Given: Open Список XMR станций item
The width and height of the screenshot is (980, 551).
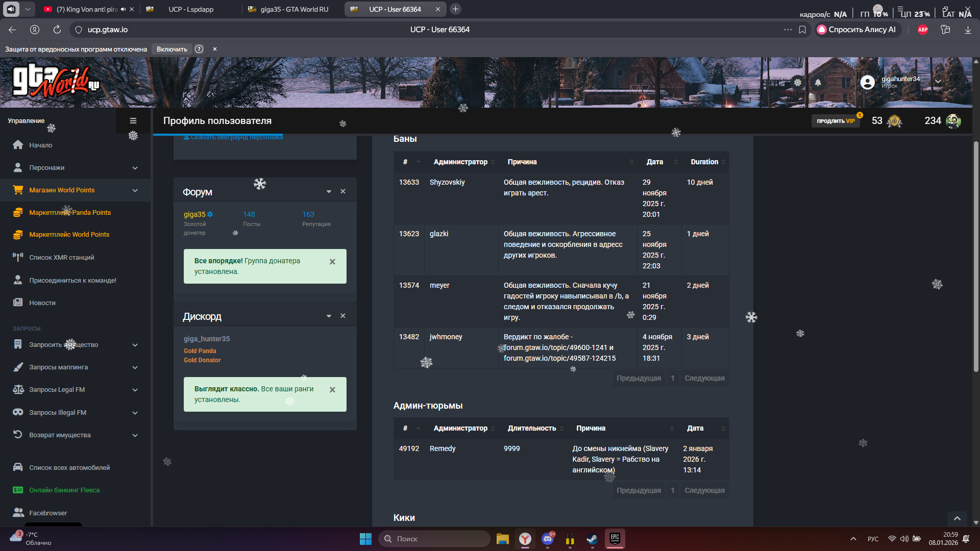Looking at the screenshot, I should click(x=61, y=258).
